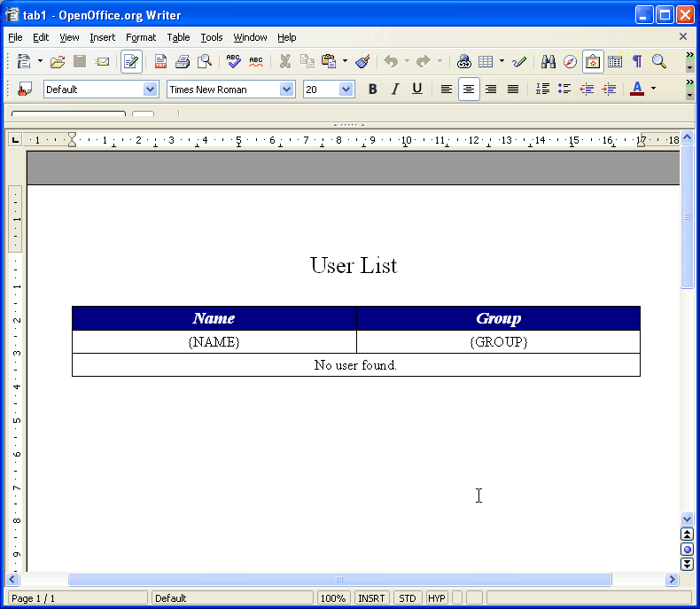Insert a Hyperlink
The image size is (700, 609).
coord(464,61)
